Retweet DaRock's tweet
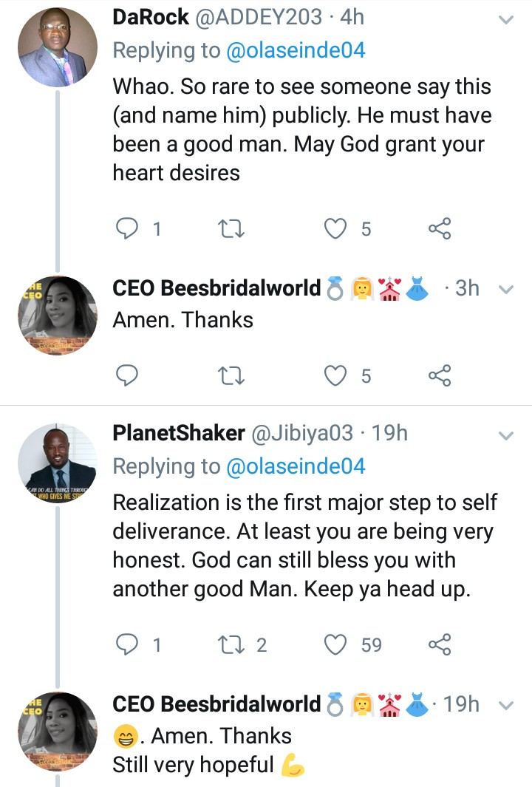 coord(233,229)
